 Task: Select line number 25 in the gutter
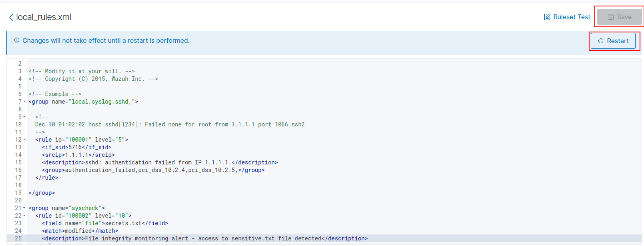pyautogui.click(x=18, y=238)
